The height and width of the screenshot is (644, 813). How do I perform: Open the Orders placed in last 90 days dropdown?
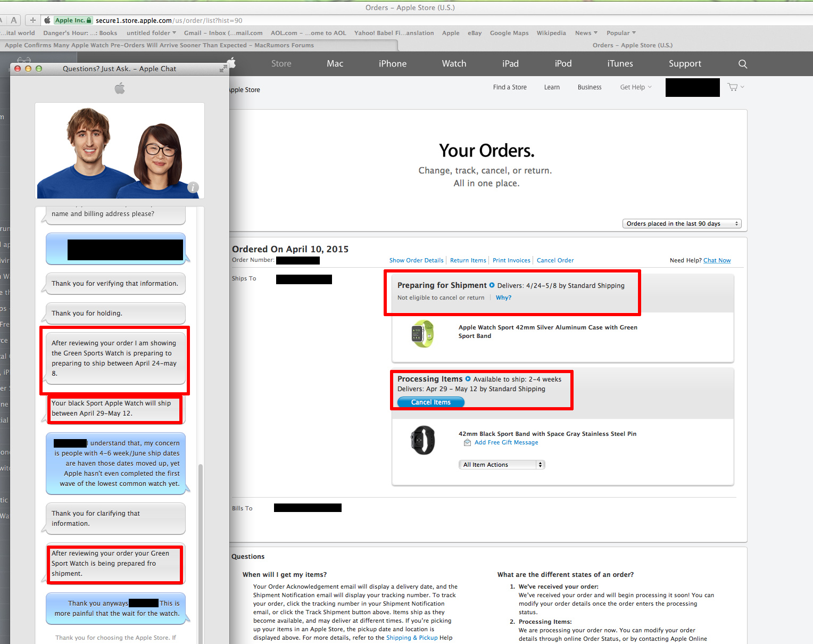coord(682,224)
